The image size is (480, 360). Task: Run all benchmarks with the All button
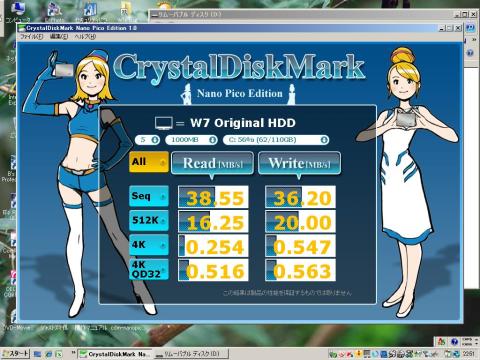[x=149, y=162]
